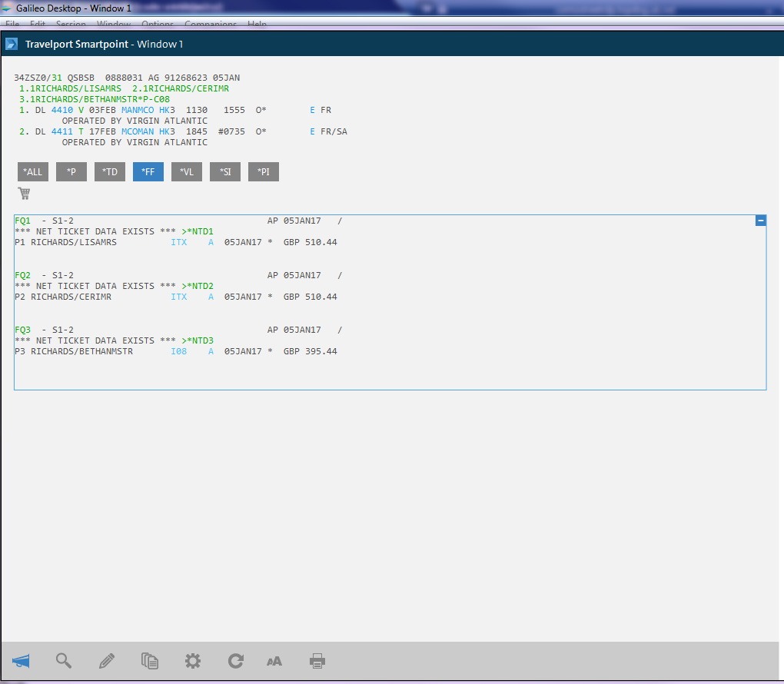Click ITX on the RICHARDS/LISAMRS row
This screenshot has width=784, height=684.
[x=179, y=242]
